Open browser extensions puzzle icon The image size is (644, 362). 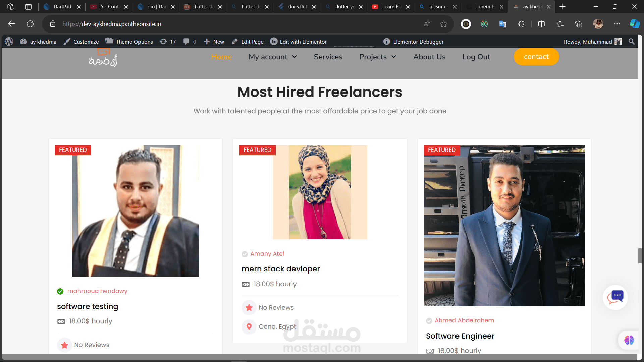point(521,24)
